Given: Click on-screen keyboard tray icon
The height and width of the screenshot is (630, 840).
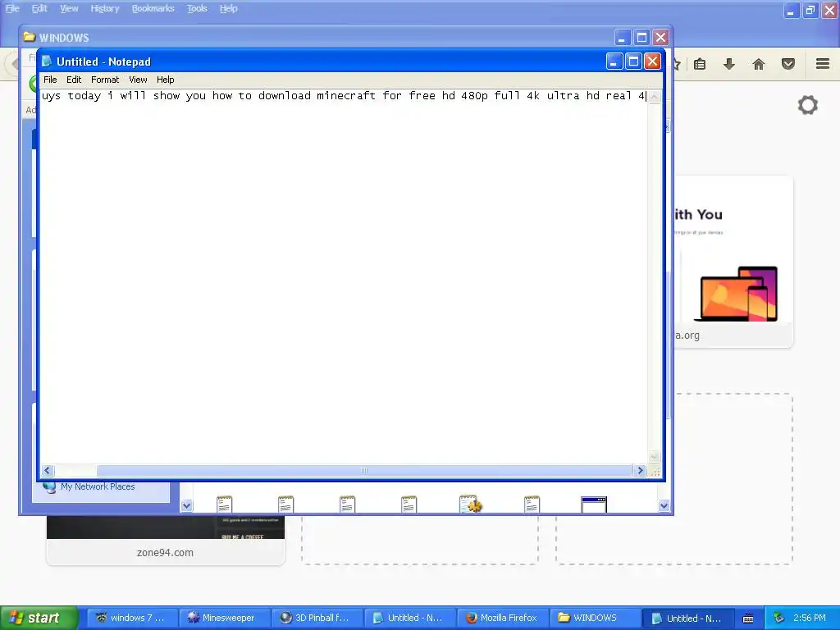Looking at the screenshot, I should click(x=748, y=619).
